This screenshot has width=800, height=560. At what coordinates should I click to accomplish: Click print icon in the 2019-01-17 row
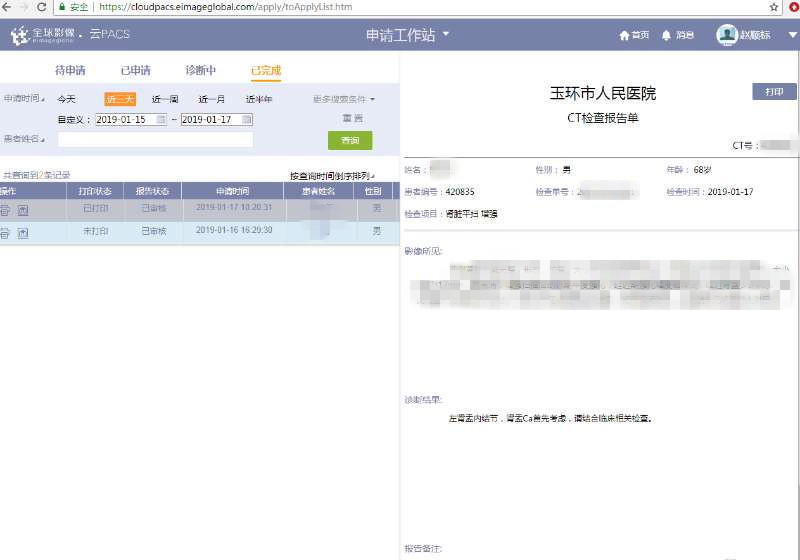point(5,209)
